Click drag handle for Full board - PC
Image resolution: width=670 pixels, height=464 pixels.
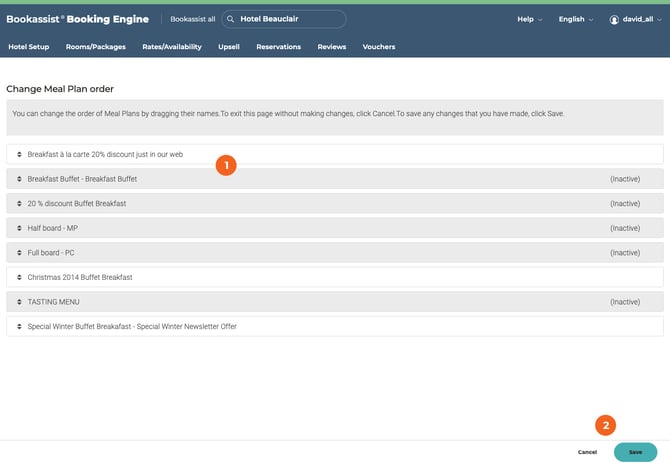(19, 252)
